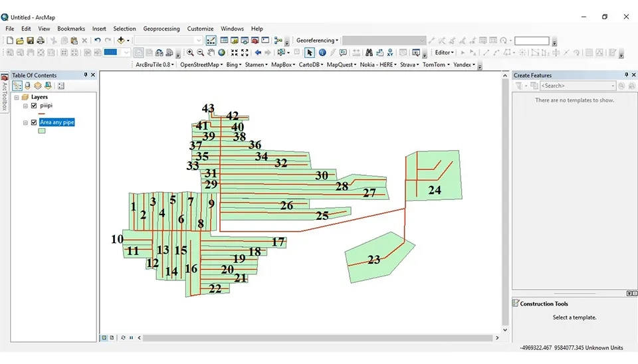Click the Save floppy disk icon
This screenshot has width=638, height=364.
click(x=30, y=41)
